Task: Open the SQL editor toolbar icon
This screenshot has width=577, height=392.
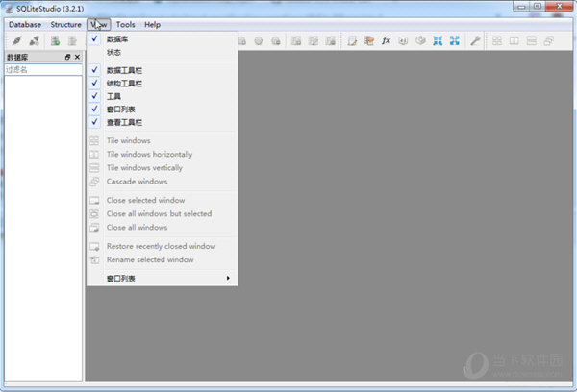Action: coord(352,40)
